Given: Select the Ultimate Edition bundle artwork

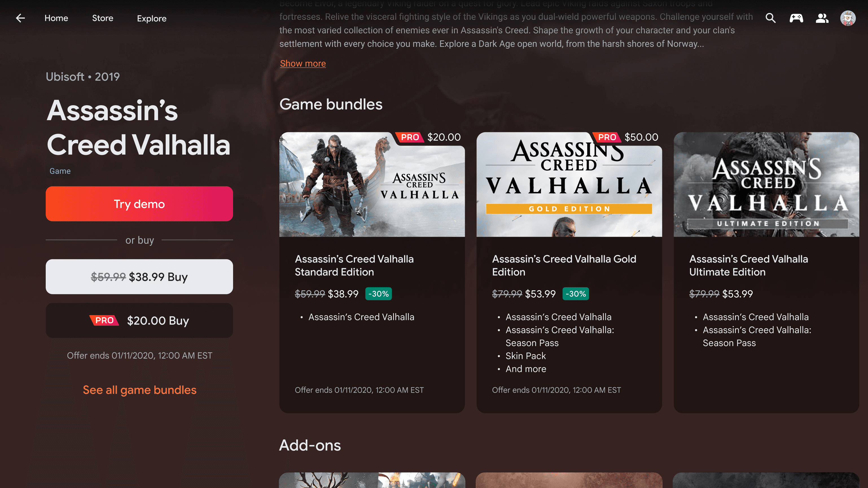Looking at the screenshot, I should click(766, 184).
